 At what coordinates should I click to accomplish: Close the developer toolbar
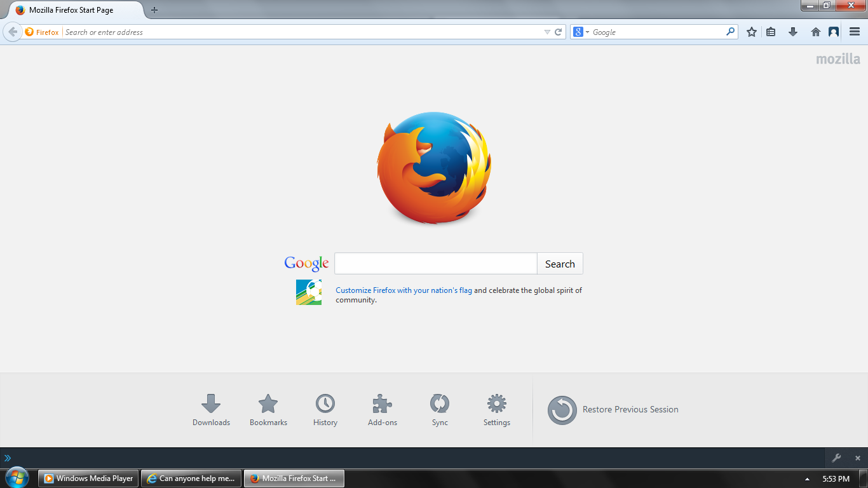(x=858, y=458)
